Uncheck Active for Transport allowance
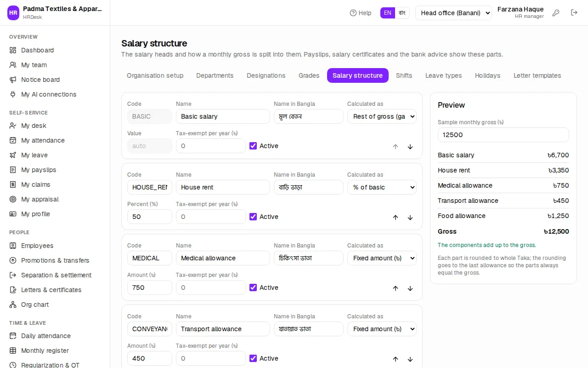Viewport: 588px width, 368px height. [253, 358]
